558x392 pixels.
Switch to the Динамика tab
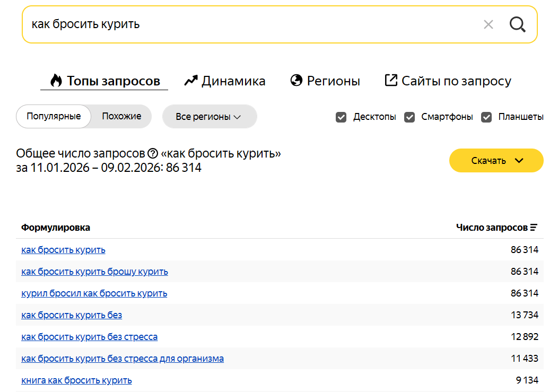coord(232,81)
